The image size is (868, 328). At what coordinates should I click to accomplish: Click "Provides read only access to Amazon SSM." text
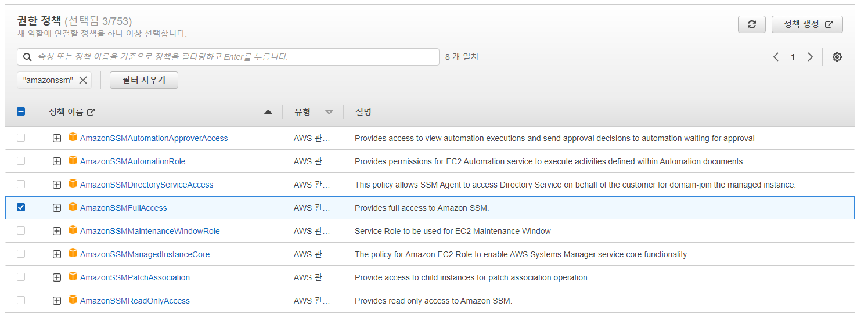click(434, 301)
